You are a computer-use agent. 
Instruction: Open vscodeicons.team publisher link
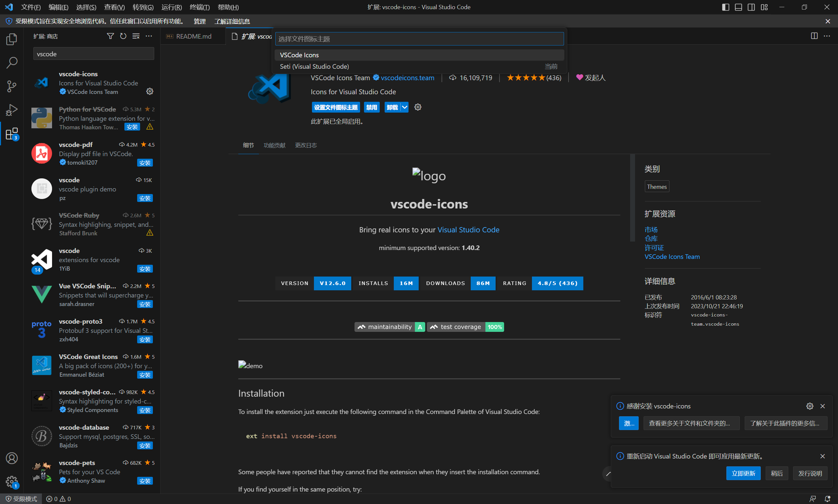tap(407, 78)
